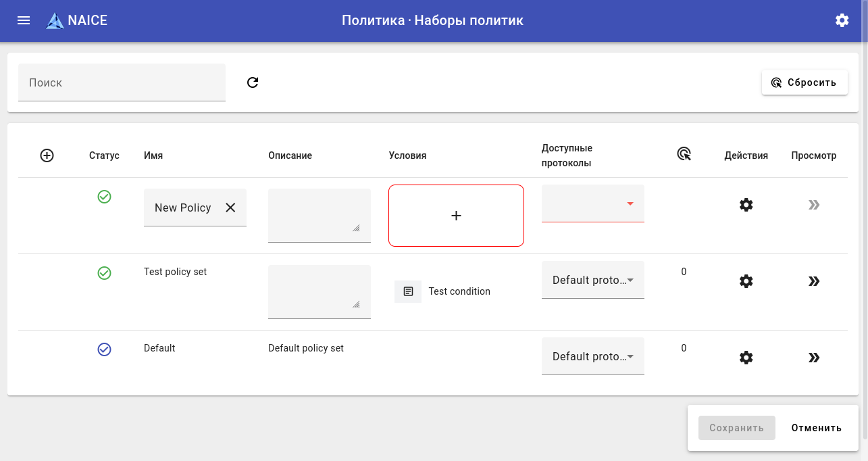This screenshot has width=868, height=461.
Task: Open settings gear in top bar
Action: [842, 20]
